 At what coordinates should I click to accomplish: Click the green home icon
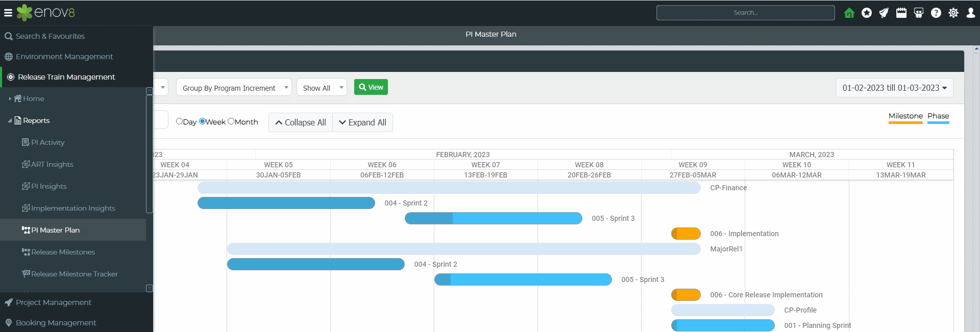click(849, 13)
